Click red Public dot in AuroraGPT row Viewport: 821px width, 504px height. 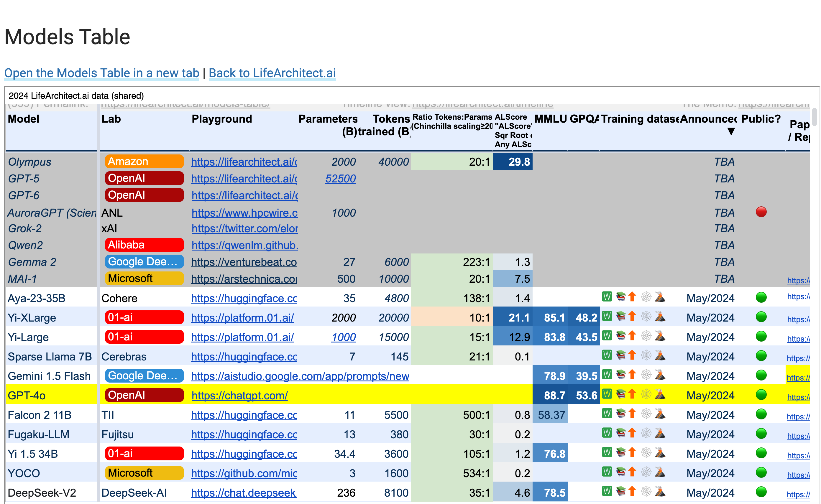(x=761, y=212)
